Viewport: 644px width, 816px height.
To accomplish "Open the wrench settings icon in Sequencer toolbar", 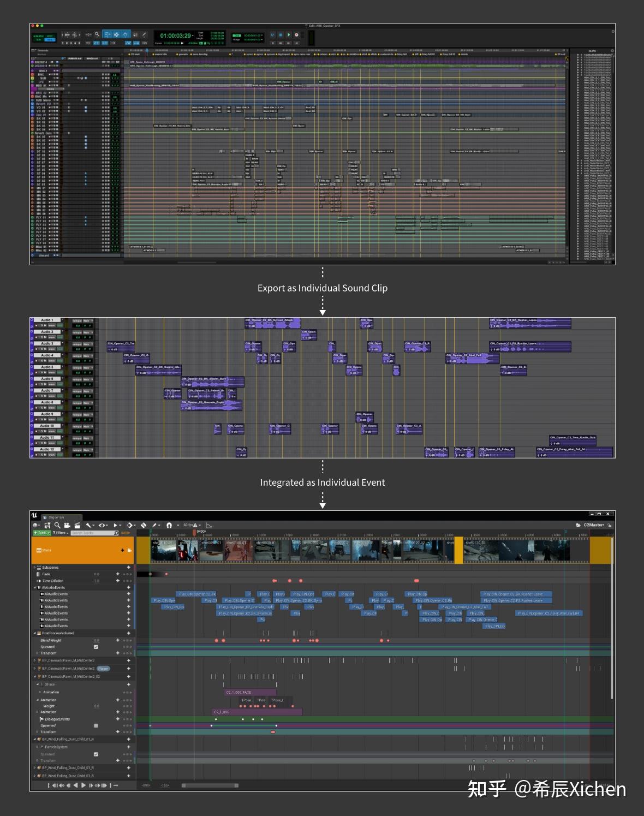I will 90,526.
